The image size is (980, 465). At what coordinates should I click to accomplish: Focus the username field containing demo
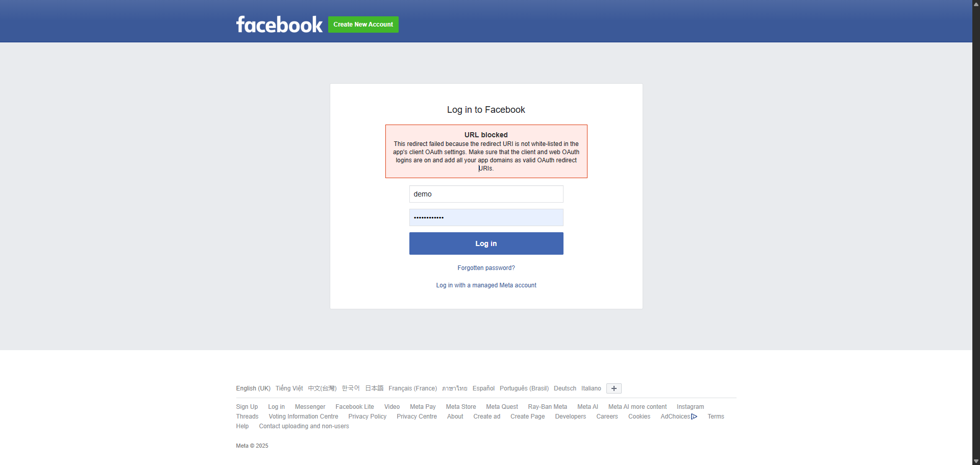[x=486, y=194]
